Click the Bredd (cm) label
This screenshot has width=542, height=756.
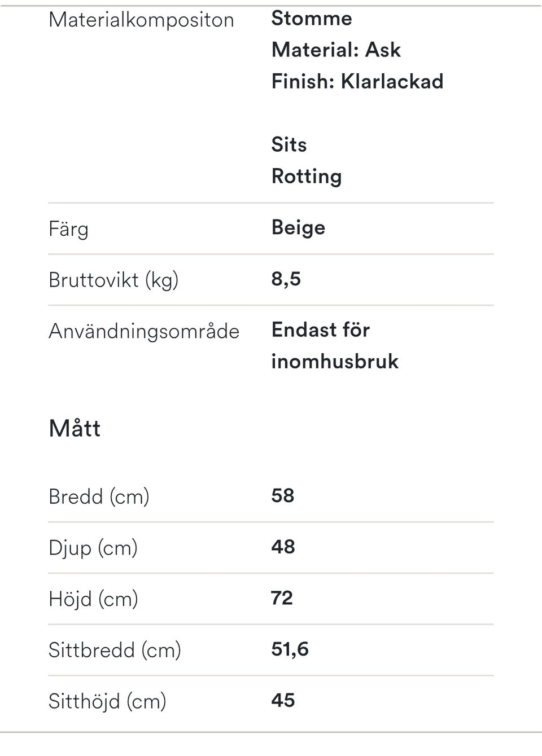pos(99,496)
